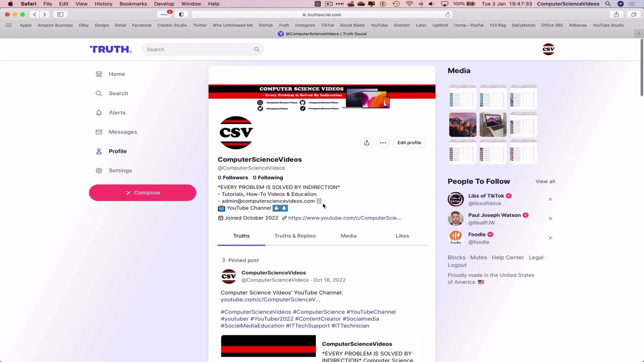Click the Search sidebar magnifier icon

coord(99,93)
